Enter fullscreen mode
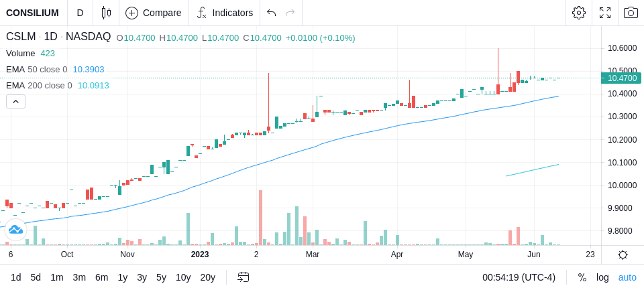The width and height of the screenshot is (644, 290). [605, 13]
